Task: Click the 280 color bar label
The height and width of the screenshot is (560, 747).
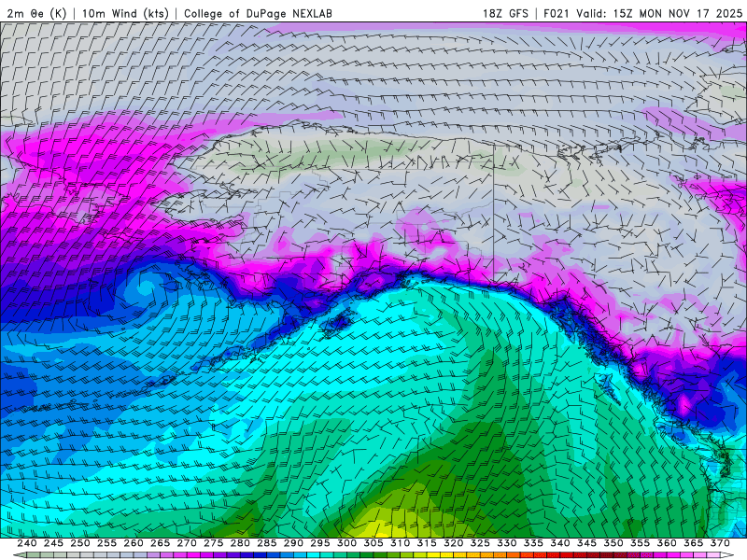Action: [x=240, y=543]
